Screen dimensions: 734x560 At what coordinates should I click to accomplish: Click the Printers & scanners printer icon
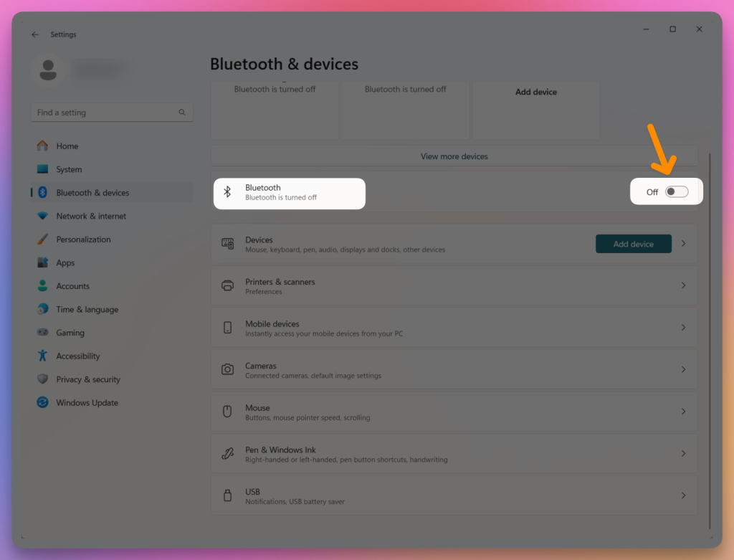227,285
